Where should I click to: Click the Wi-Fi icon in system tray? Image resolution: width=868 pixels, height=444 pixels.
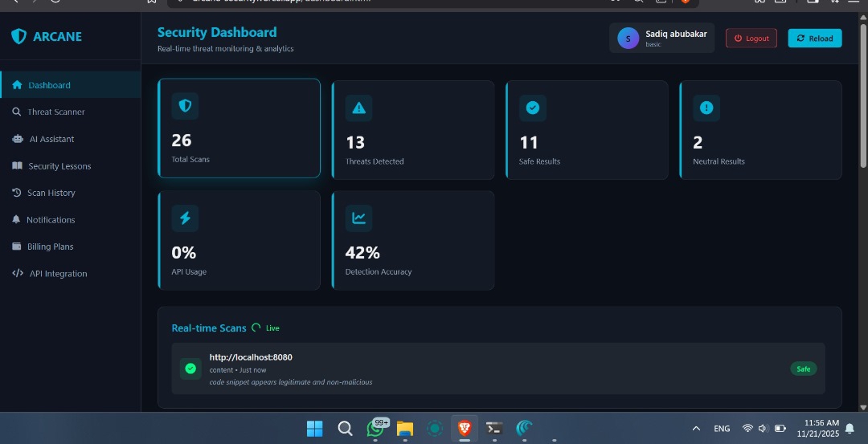coord(747,429)
